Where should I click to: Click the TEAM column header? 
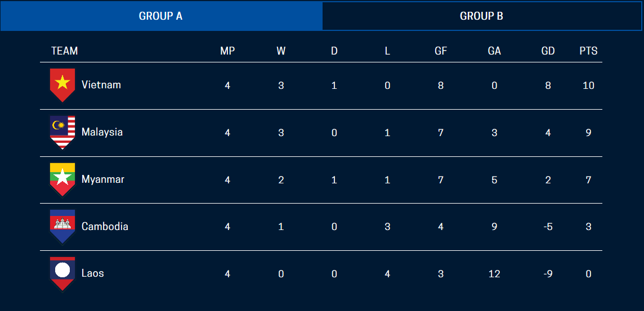[65, 51]
